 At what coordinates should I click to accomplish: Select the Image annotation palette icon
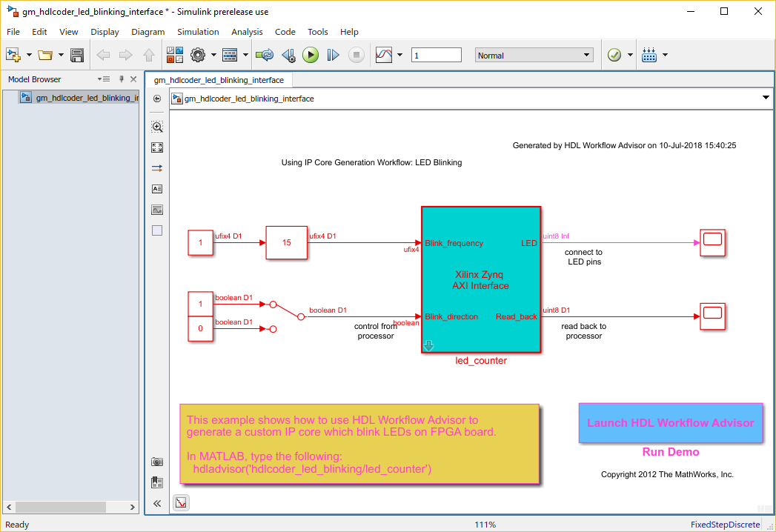pos(157,210)
